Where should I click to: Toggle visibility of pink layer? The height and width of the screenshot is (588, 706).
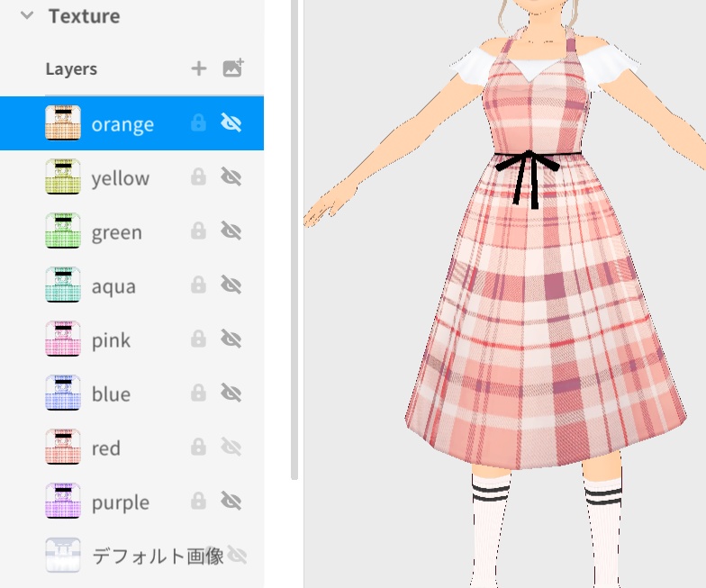click(231, 339)
